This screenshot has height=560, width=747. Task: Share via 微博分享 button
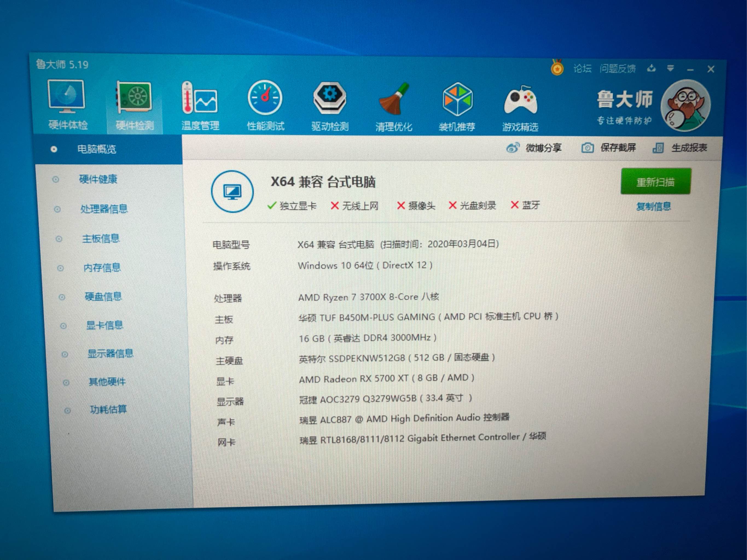(x=534, y=148)
